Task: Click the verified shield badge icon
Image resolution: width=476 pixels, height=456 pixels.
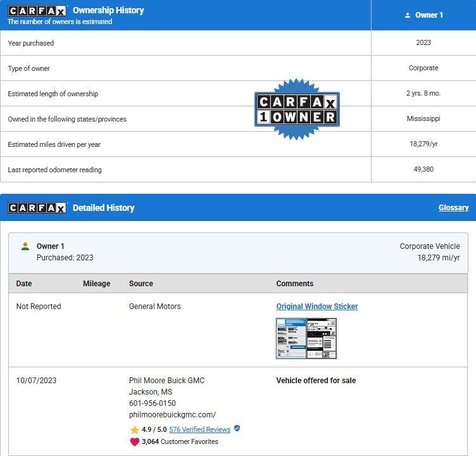Action: 237,428
